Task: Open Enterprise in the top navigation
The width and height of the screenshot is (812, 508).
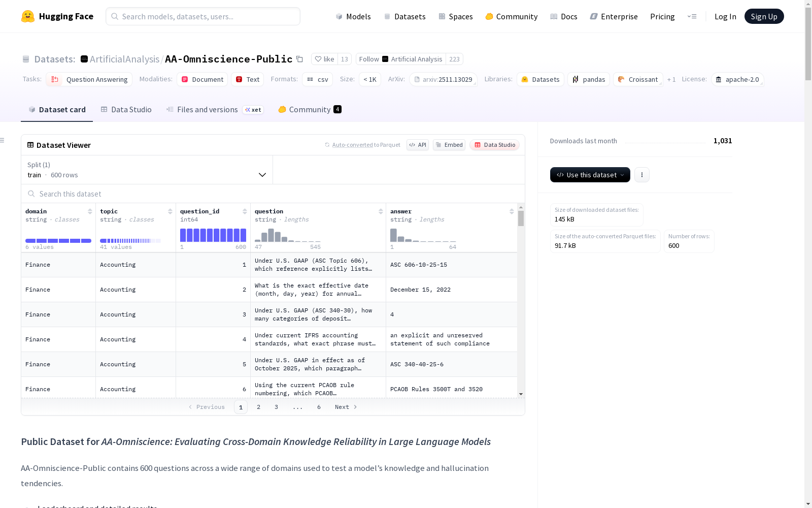Action: pos(614,16)
